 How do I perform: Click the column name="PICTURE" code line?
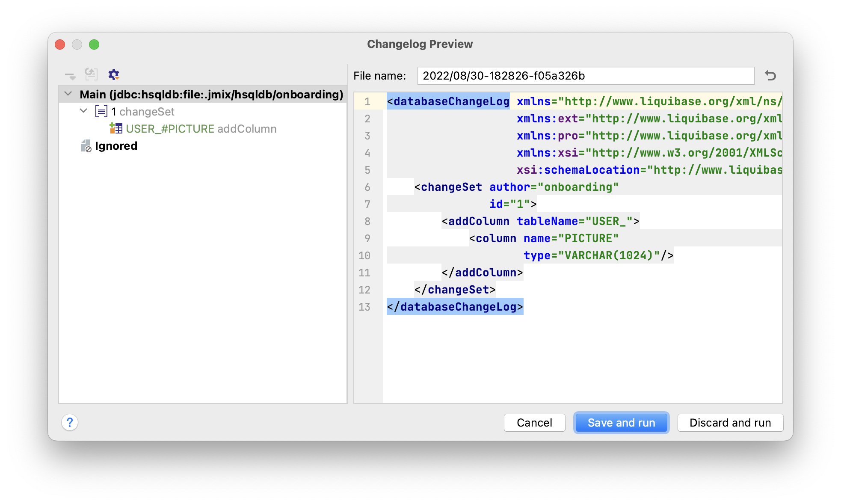click(543, 238)
